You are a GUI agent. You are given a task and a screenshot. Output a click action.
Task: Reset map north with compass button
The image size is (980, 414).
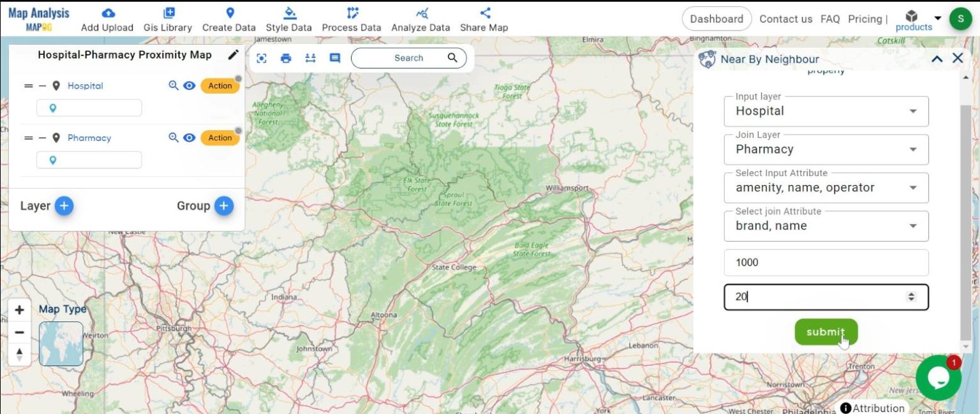point(19,354)
